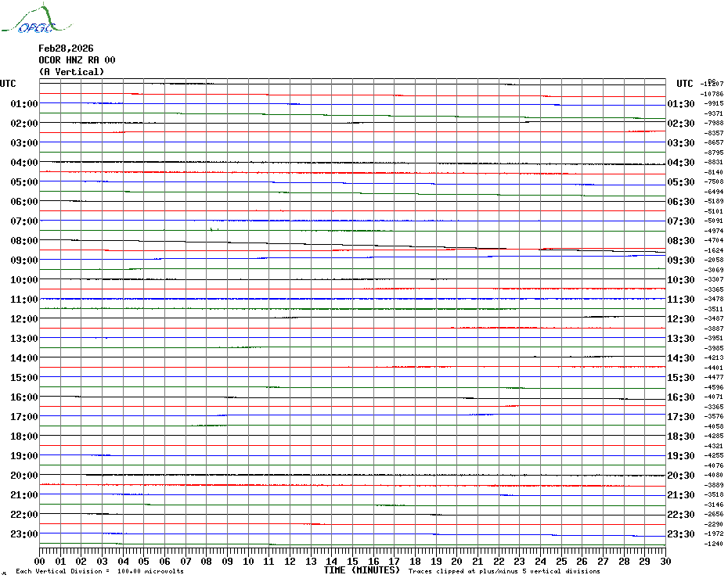Click the station label OCOR HNZ RA 00
This screenshot has height=582, width=728.
pyautogui.click(x=77, y=60)
